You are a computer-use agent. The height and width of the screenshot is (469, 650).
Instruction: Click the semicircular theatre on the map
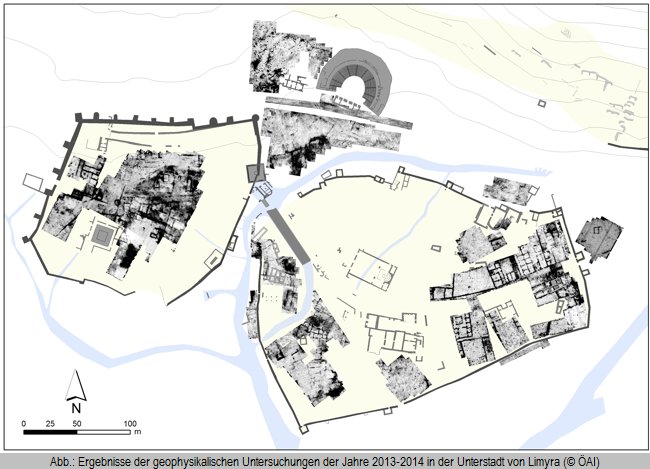click(x=356, y=80)
